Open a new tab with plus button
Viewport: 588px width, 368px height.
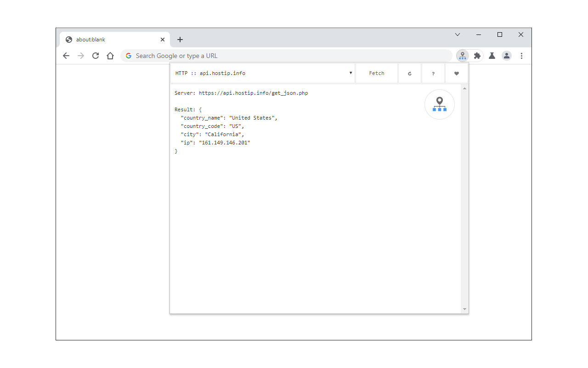[180, 40]
